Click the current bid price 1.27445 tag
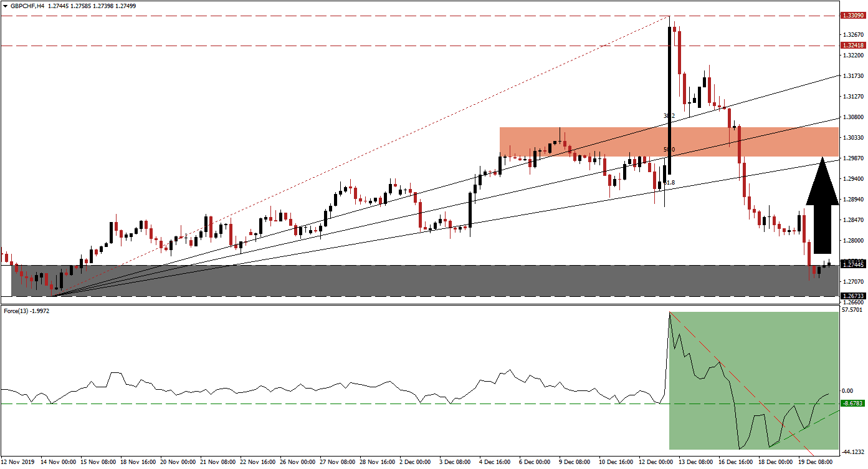The height and width of the screenshot is (469, 868). [854, 264]
